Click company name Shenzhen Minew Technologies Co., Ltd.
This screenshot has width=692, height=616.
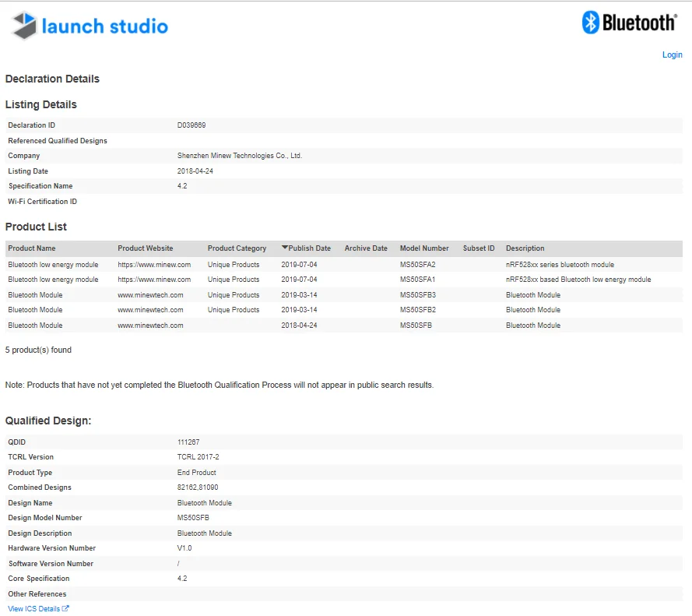click(240, 156)
